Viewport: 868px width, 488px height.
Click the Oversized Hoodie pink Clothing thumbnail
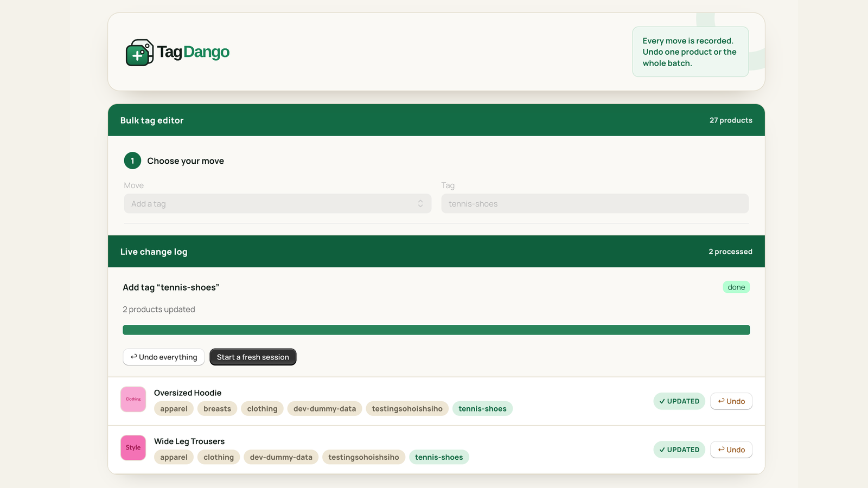(133, 399)
